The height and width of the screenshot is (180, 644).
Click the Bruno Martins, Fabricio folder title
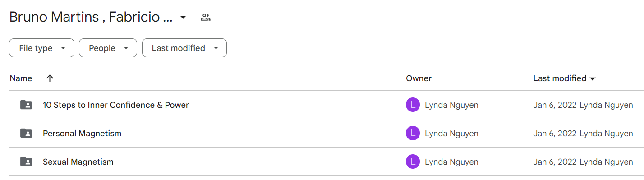tap(91, 17)
